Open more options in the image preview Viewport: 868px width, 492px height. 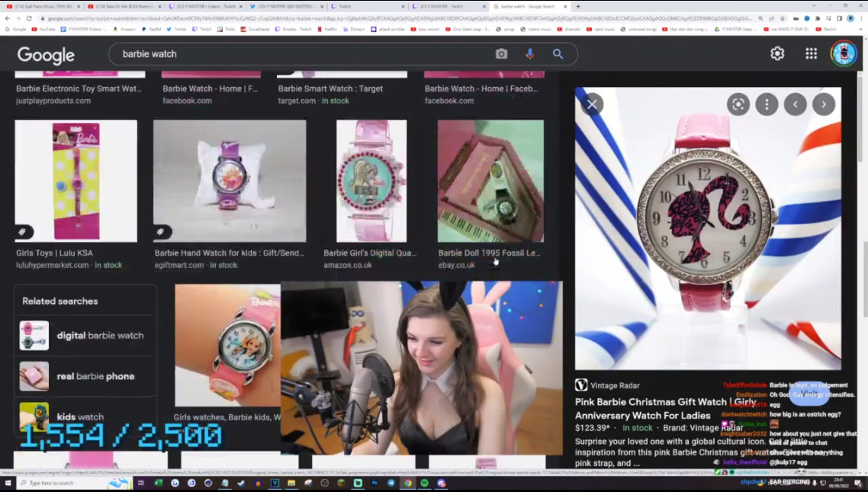767,104
